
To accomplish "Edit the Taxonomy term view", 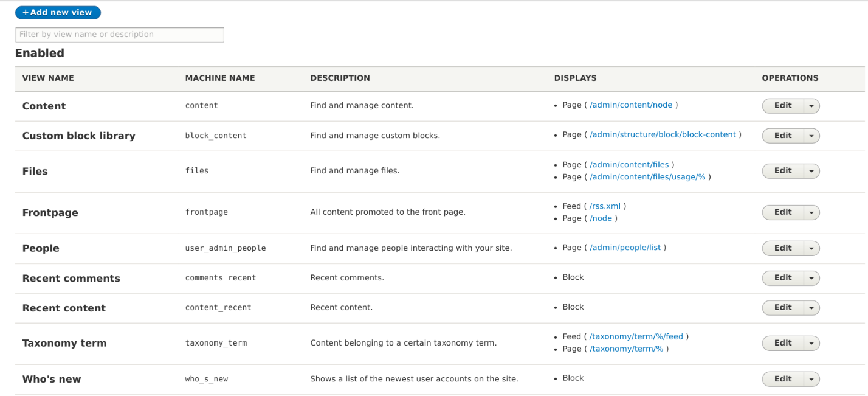I will (783, 342).
